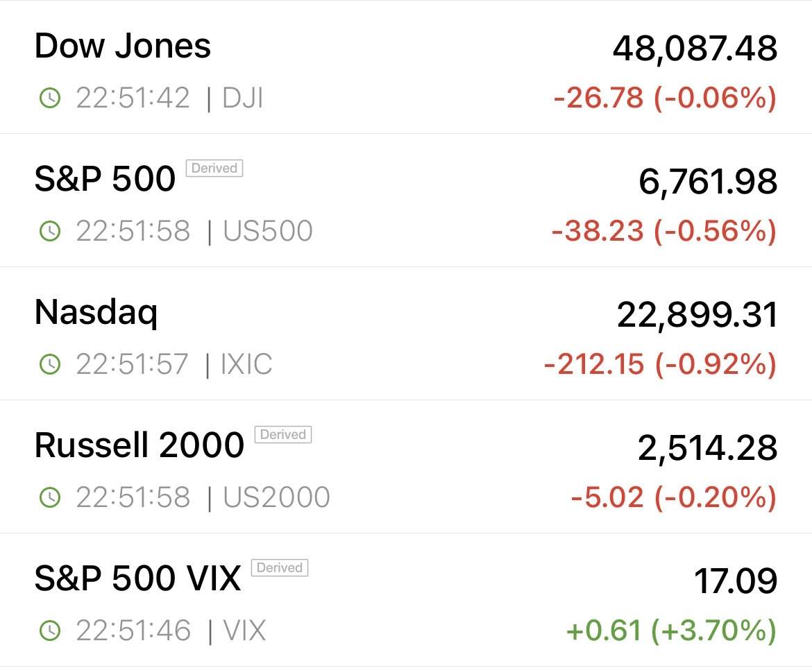
Task: Tap the Russell 2000 price 2,514.28
Action: [x=707, y=448]
